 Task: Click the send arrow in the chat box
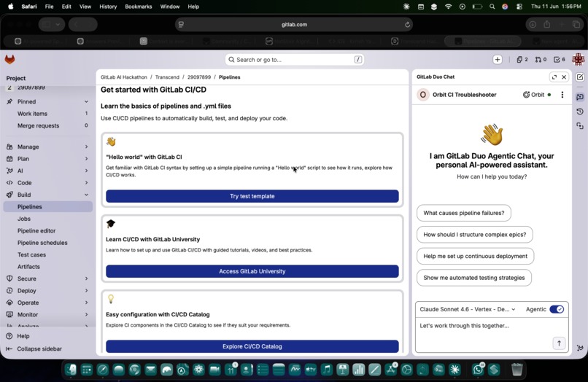pos(559,343)
